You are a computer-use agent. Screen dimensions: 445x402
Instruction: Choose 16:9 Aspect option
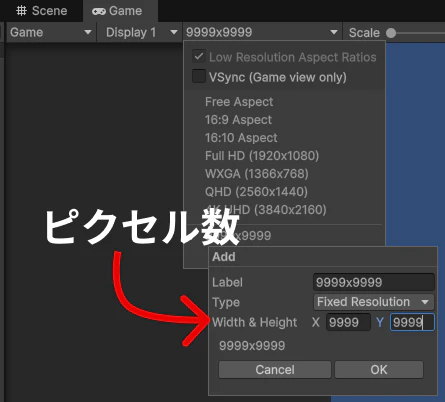238,120
